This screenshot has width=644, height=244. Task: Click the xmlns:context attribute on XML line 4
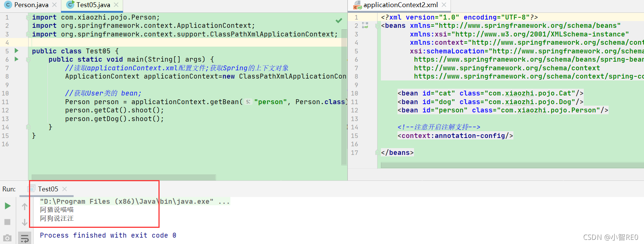(x=527, y=42)
